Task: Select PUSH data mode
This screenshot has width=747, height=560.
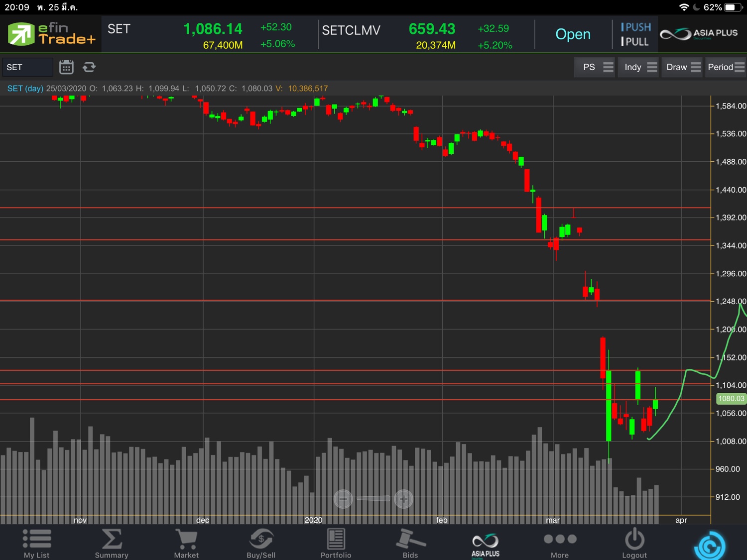Action: (635, 27)
